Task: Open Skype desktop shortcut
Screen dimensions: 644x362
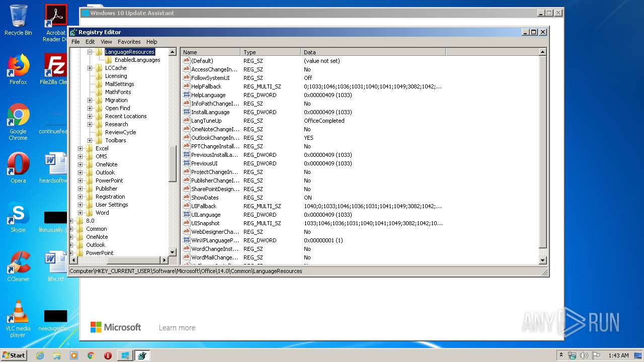Action: 18,218
